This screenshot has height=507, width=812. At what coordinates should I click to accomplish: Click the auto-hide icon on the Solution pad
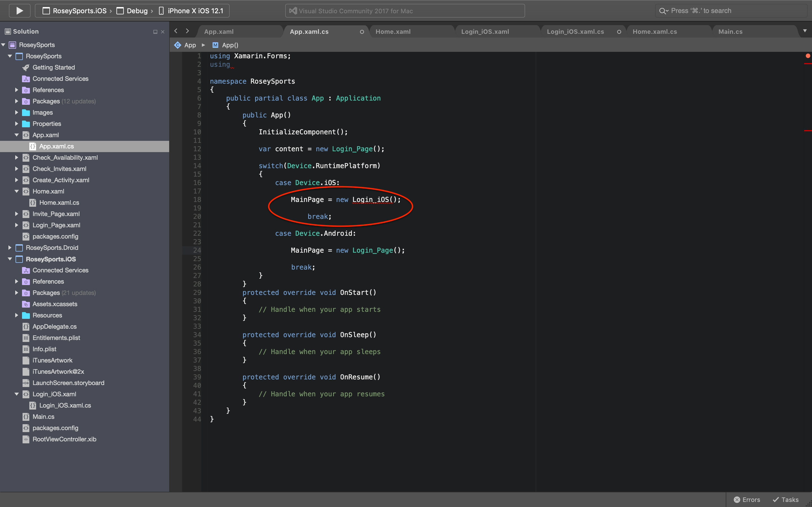point(155,32)
